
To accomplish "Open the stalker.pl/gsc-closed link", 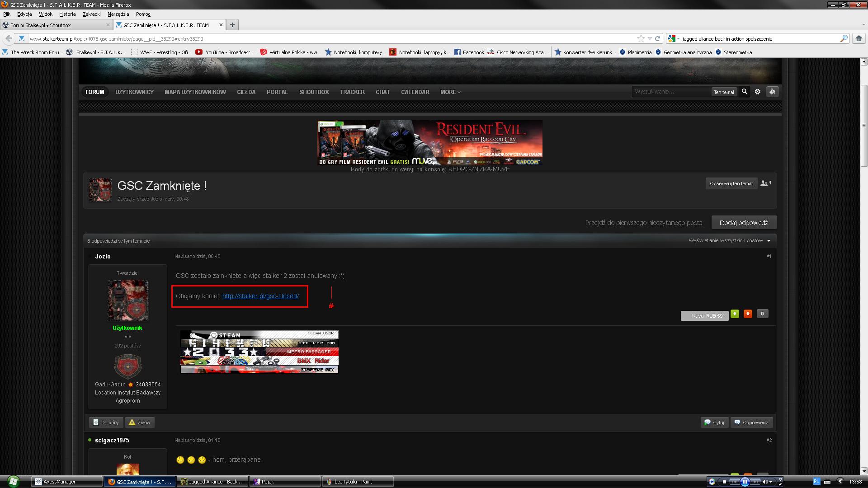I will point(260,296).
